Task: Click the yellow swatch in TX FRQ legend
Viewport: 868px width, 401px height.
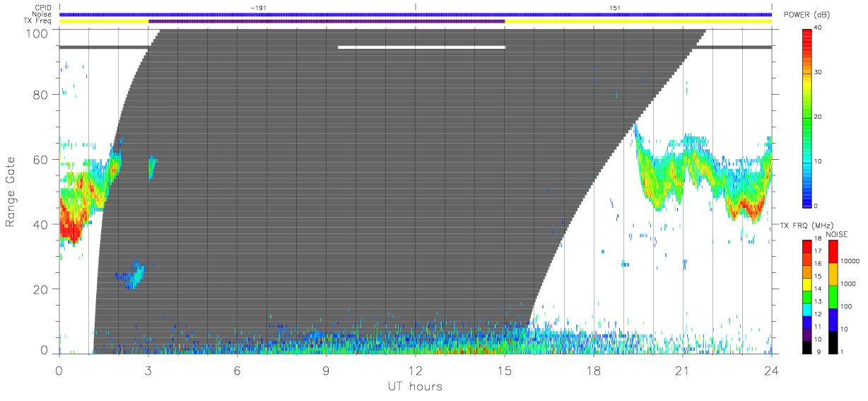Action: pyautogui.click(x=807, y=283)
